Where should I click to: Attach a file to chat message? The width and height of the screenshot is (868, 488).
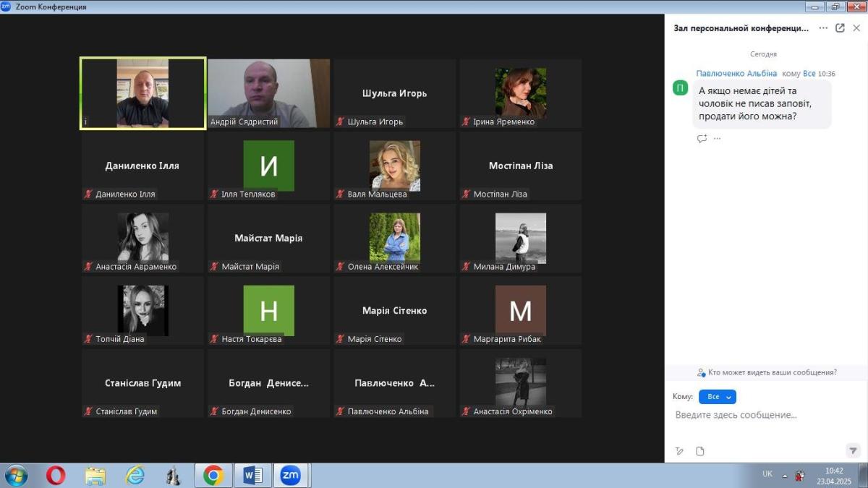tap(700, 451)
